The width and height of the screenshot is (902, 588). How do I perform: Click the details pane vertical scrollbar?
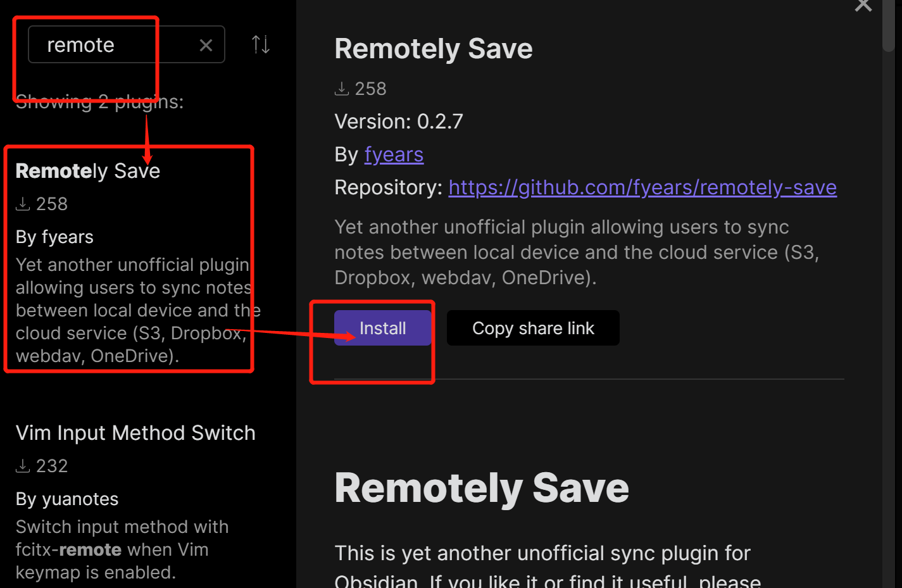pyautogui.click(x=889, y=25)
